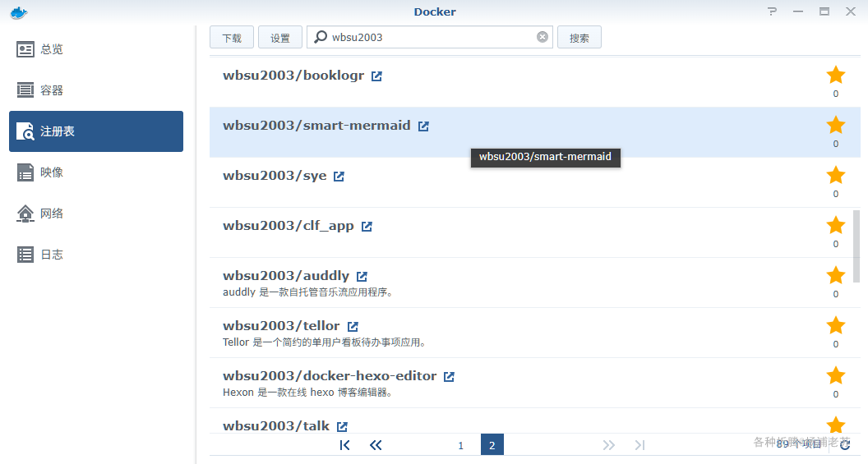The image size is (868, 464).
Task: Click the Hexon hexo 博客编辑器 description
Action: tap(307, 393)
